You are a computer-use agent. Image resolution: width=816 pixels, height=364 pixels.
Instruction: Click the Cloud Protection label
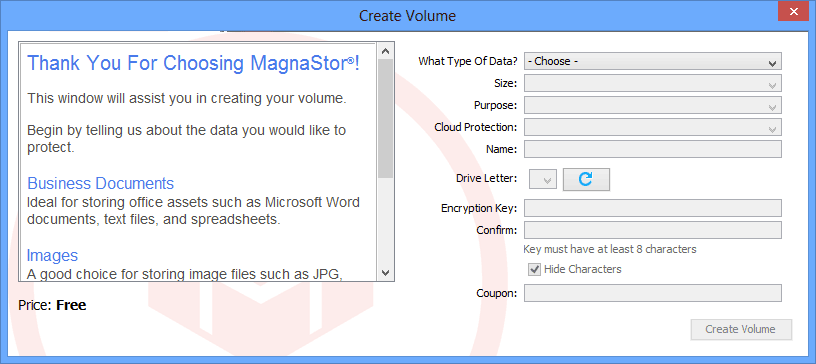click(476, 127)
